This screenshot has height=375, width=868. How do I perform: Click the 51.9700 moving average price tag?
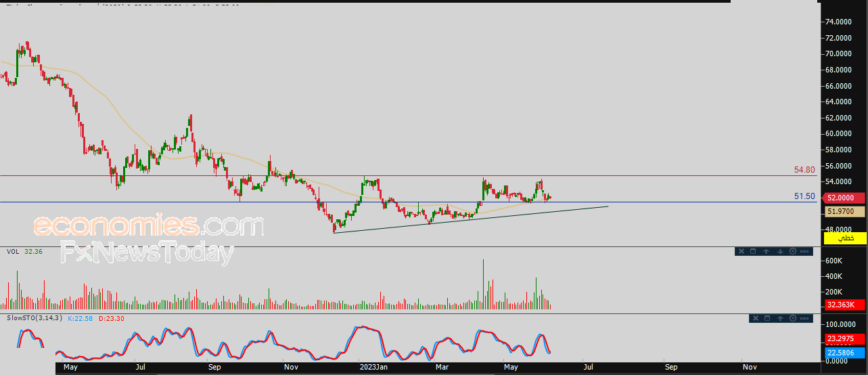845,212
